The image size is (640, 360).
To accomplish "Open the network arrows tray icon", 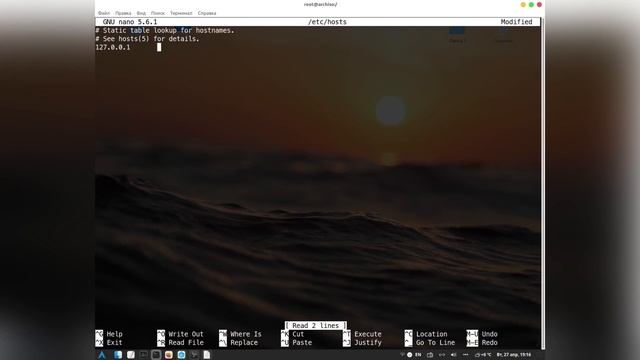I will coord(442,355).
